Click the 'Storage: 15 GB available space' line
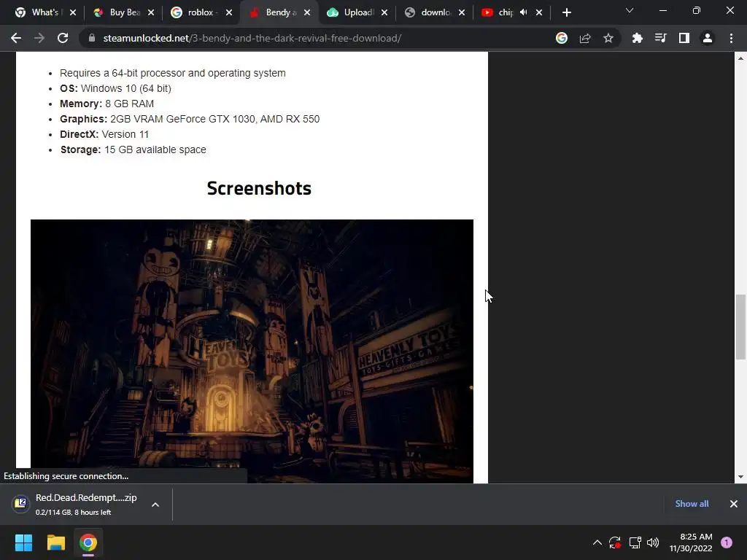747x560 pixels. click(x=133, y=149)
